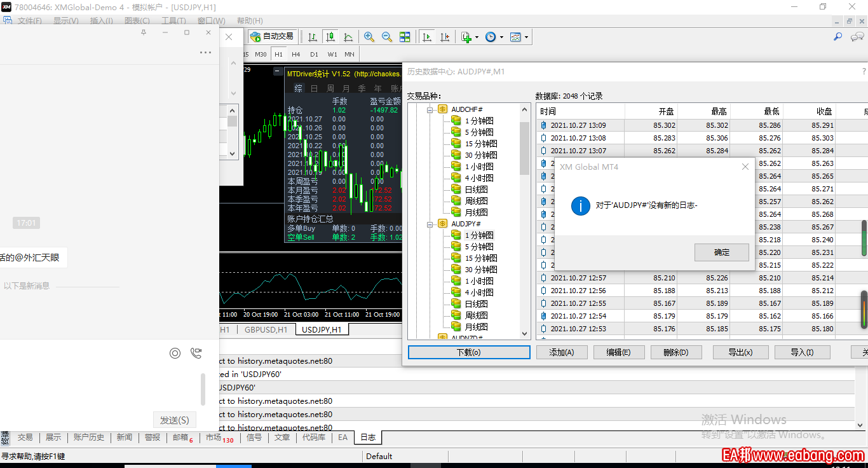The image size is (868, 468).
Task: Click the symbol tree scrollbar up arrow
Action: 525,109
